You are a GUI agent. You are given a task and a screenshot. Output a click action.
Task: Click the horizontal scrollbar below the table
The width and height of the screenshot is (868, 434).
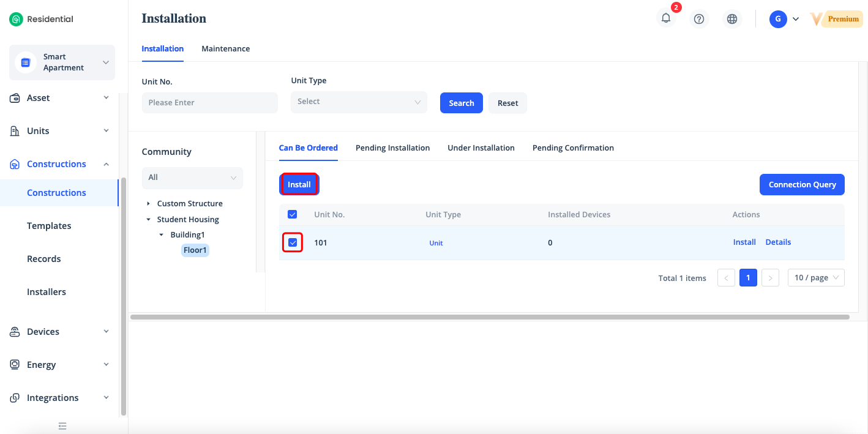tap(490, 317)
